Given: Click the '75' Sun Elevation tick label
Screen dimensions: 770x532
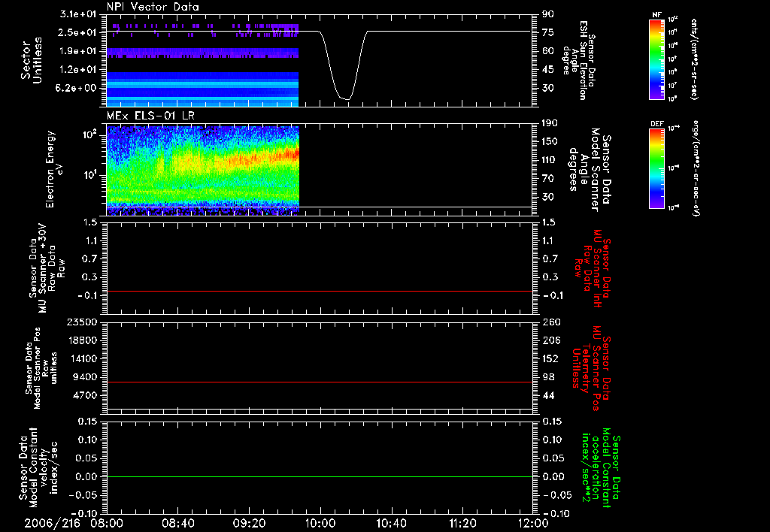Looking at the screenshot, I should (x=548, y=32).
